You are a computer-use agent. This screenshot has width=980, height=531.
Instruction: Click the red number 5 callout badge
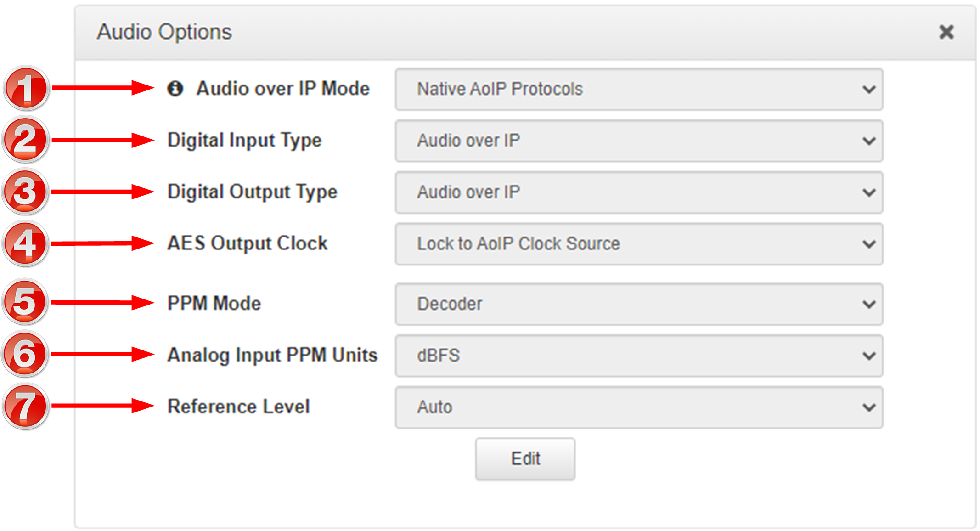[25, 302]
